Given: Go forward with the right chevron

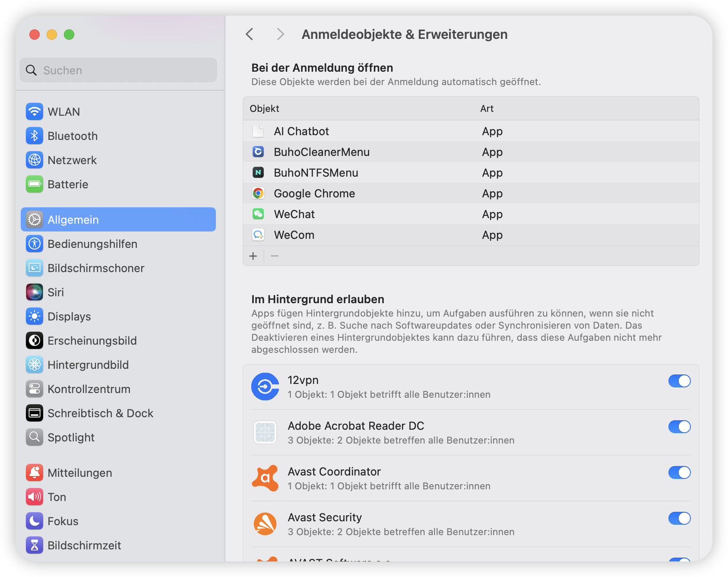Looking at the screenshot, I should click(x=281, y=34).
